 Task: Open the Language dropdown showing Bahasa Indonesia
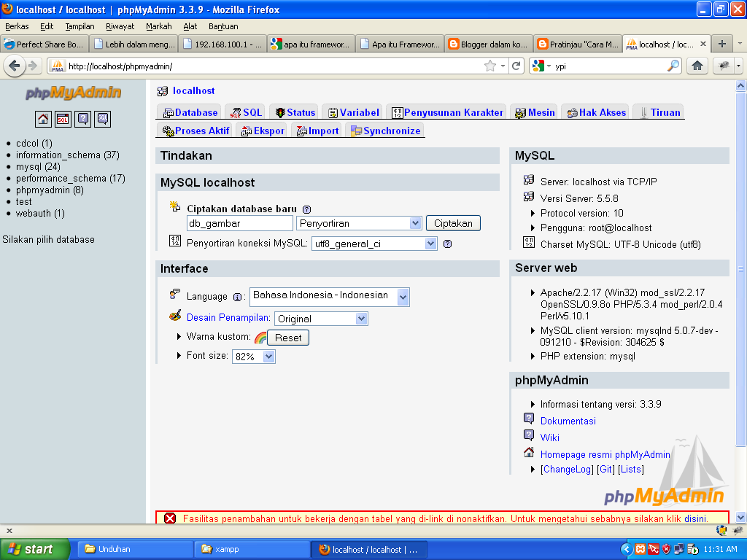point(329,297)
